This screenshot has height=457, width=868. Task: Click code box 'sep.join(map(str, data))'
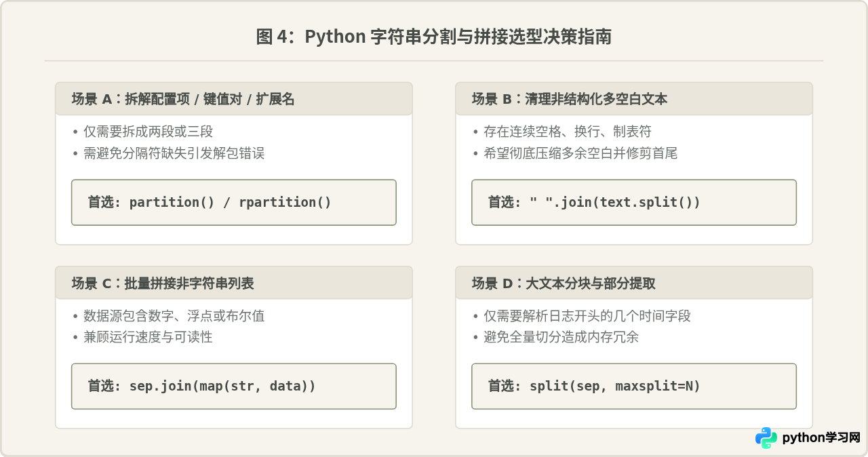(234, 386)
